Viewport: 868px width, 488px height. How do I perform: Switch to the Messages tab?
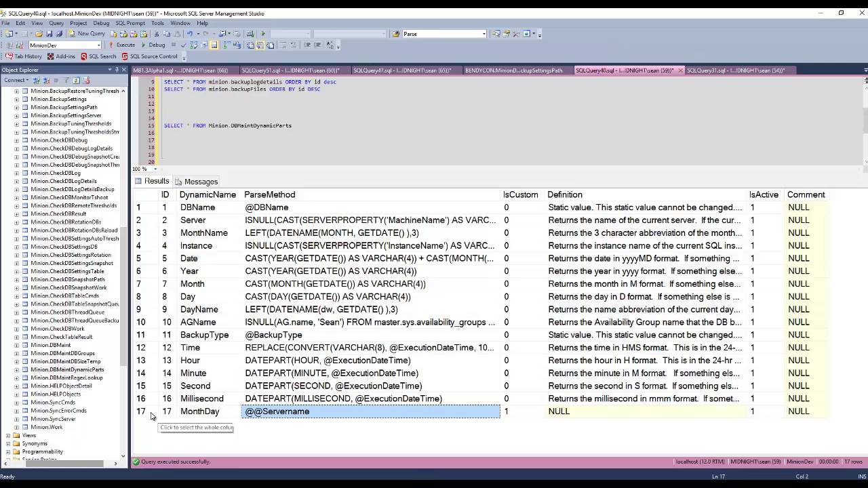point(197,182)
